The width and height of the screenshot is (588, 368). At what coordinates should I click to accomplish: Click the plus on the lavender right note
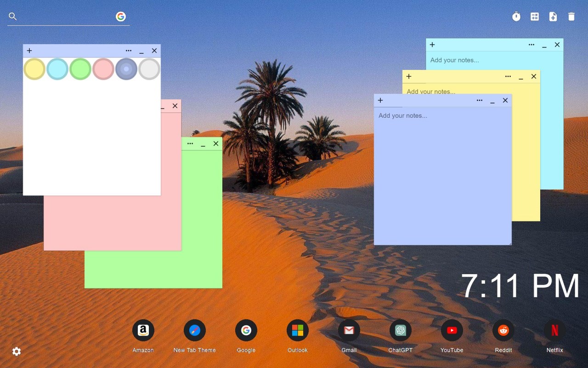[x=380, y=100]
